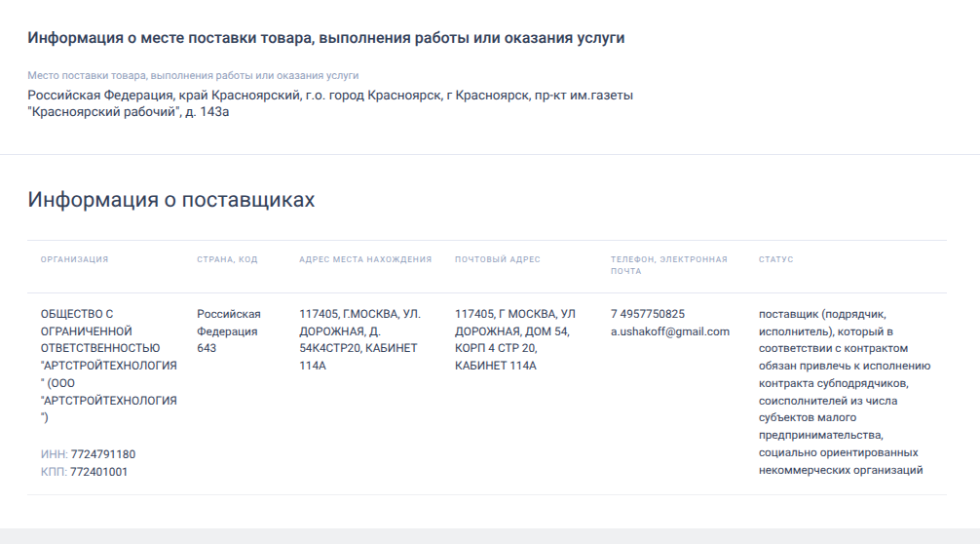980x544 pixels.
Task: Click email a.ushakoff@gmail.com
Action: (670, 331)
